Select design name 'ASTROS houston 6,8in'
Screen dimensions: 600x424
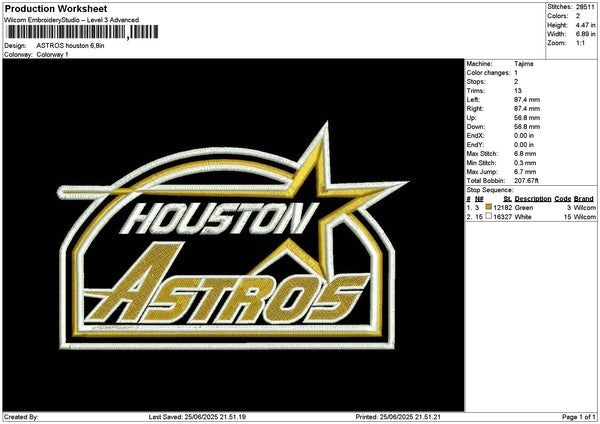(x=70, y=46)
